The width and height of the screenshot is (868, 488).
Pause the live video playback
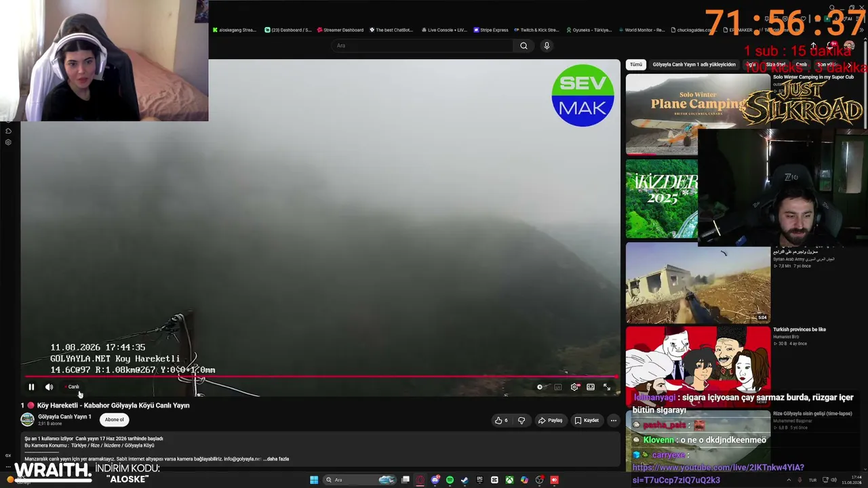pyautogui.click(x=31, y=387)
